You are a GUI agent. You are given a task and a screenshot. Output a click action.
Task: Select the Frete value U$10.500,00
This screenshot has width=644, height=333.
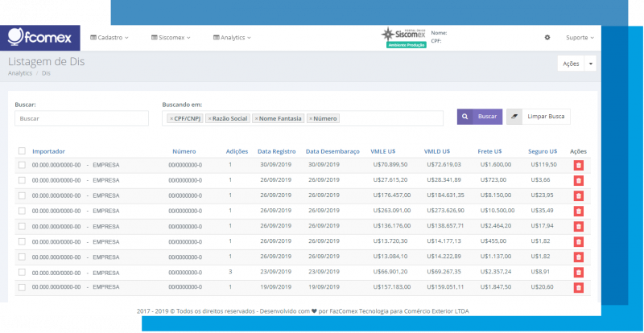coord(497,210)
